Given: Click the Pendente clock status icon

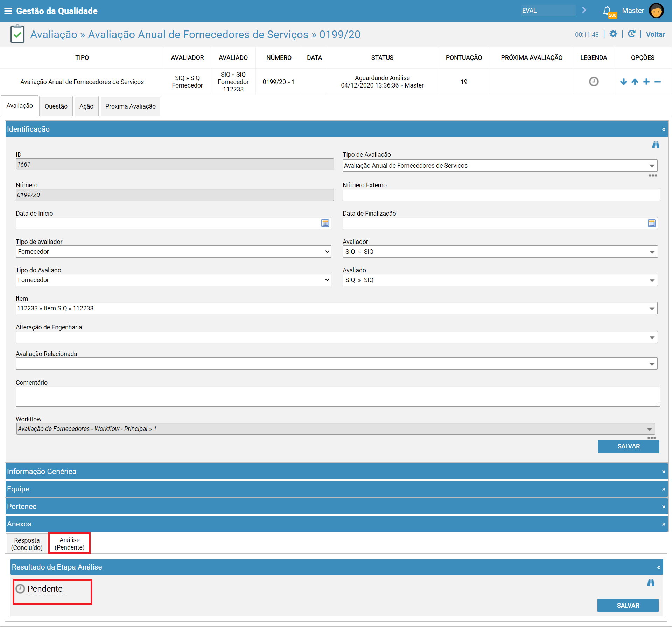Looking at the screenshot, I should pos(20,589).
